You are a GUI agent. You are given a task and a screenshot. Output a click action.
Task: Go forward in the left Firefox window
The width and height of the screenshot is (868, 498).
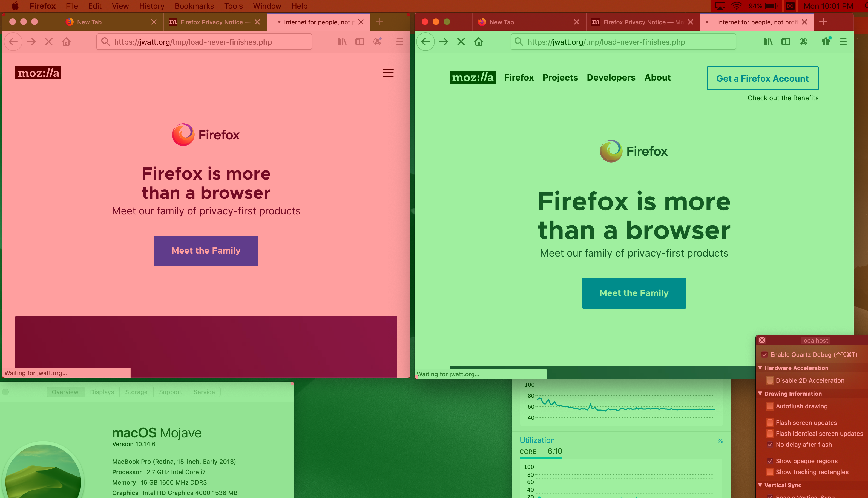coord(31,42)
